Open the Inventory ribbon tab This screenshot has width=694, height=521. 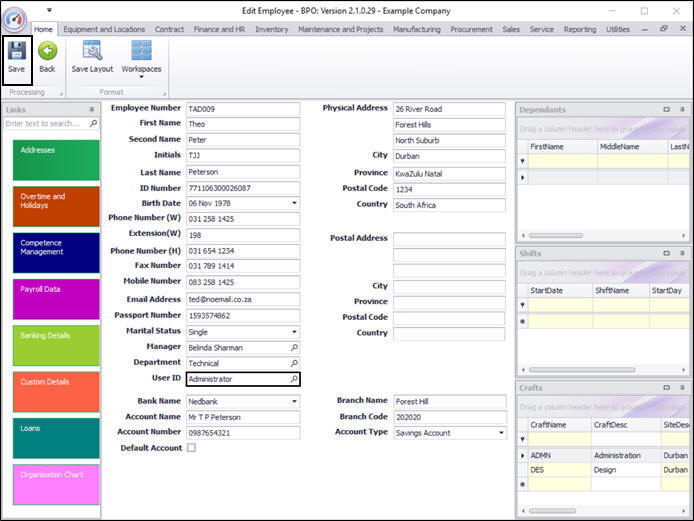pyautogui.click(x=271, y=30)
